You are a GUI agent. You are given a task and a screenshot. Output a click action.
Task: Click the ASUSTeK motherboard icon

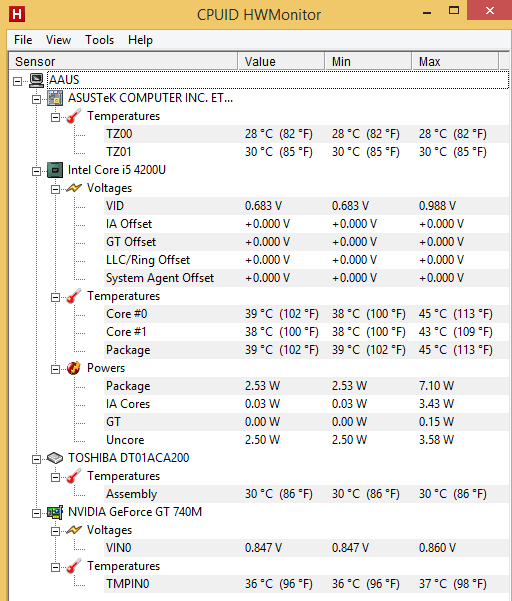coord(55,98)
